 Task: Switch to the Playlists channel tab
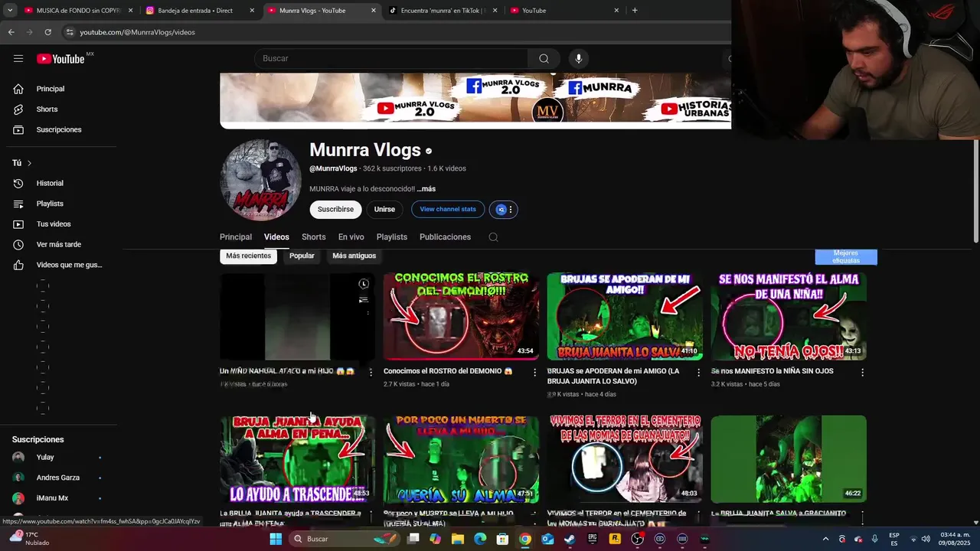(x=392, y=237)
